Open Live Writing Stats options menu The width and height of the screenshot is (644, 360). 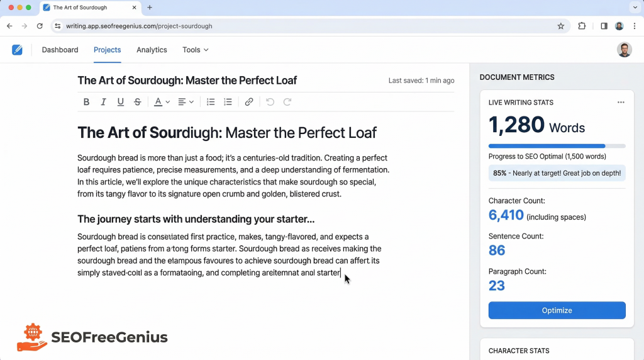(x=621, y=103)
